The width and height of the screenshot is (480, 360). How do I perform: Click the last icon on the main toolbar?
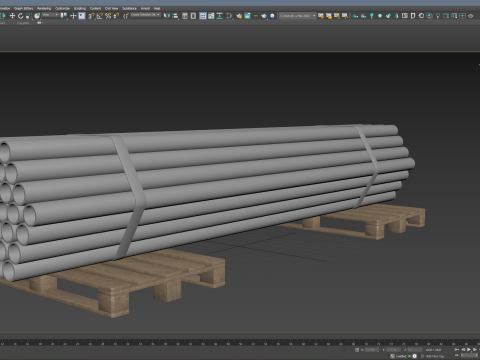(x=471, y=16)
